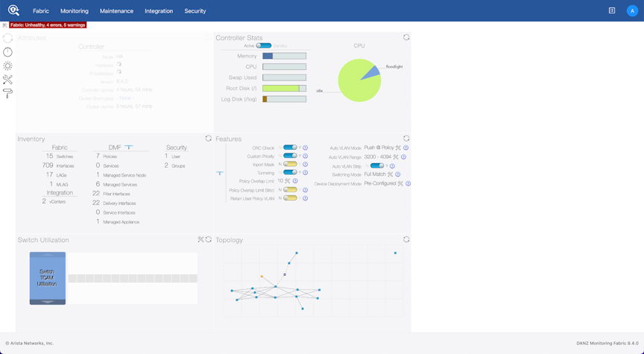The height and width of the screenshot is (354, 644).
Task: Edit Auto VLAN Mode setting
Action: click(398, 148)
